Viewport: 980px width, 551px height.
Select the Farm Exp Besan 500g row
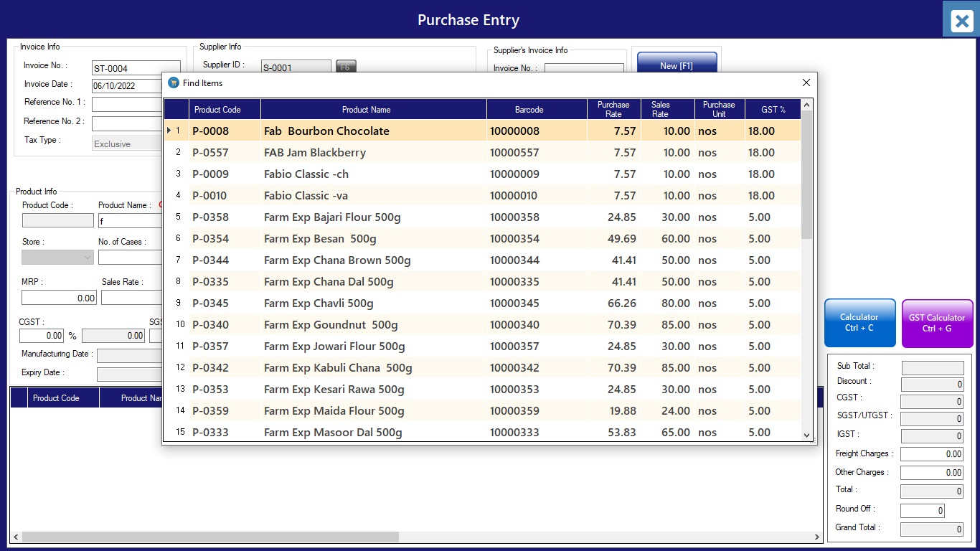point(320,239)
